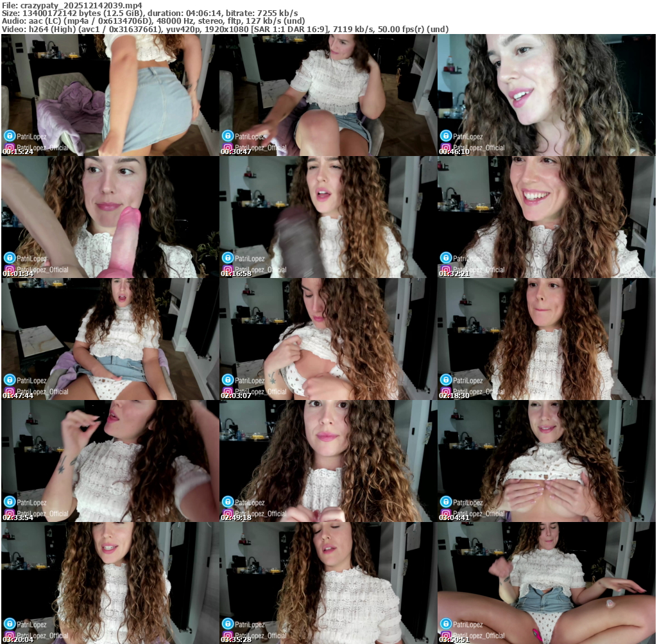Click the Video h264 codec info line
The width and height of the screenshot is (657, 644).
point(225,29)
